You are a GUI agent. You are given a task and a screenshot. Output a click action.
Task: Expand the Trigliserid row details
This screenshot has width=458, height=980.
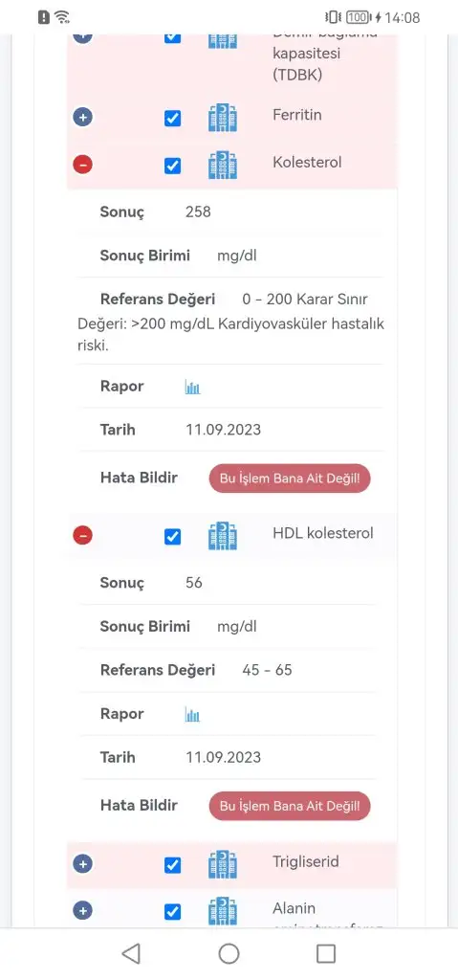(x=82, y=864)
